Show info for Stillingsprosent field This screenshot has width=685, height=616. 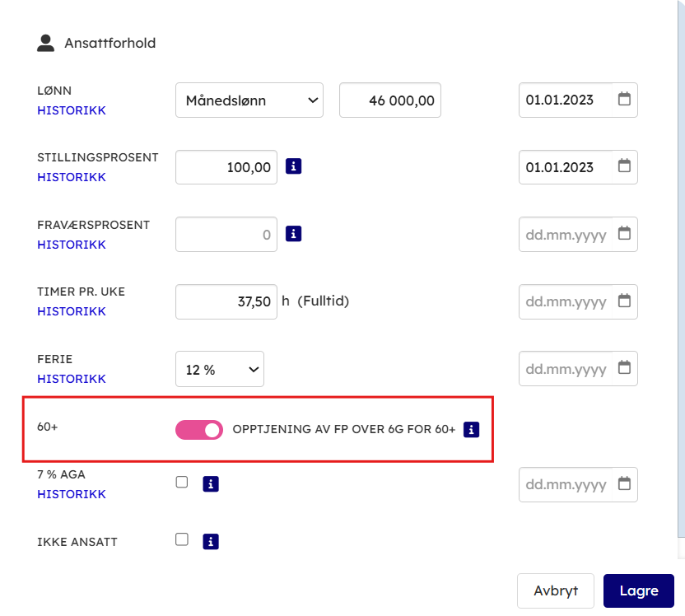click(294, 166)
